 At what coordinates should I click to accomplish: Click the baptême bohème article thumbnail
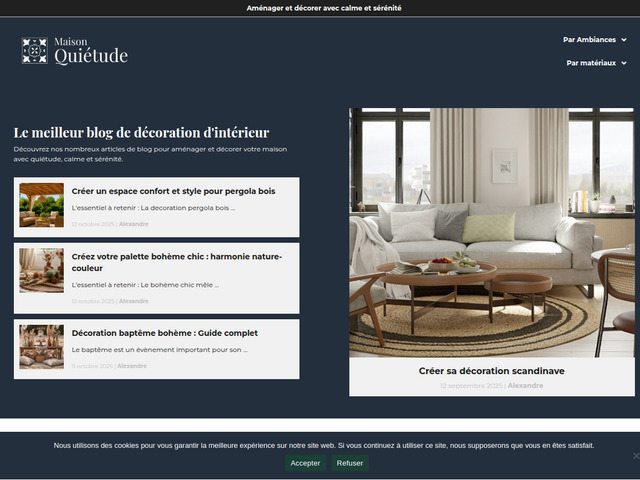(x=42, y=347)
